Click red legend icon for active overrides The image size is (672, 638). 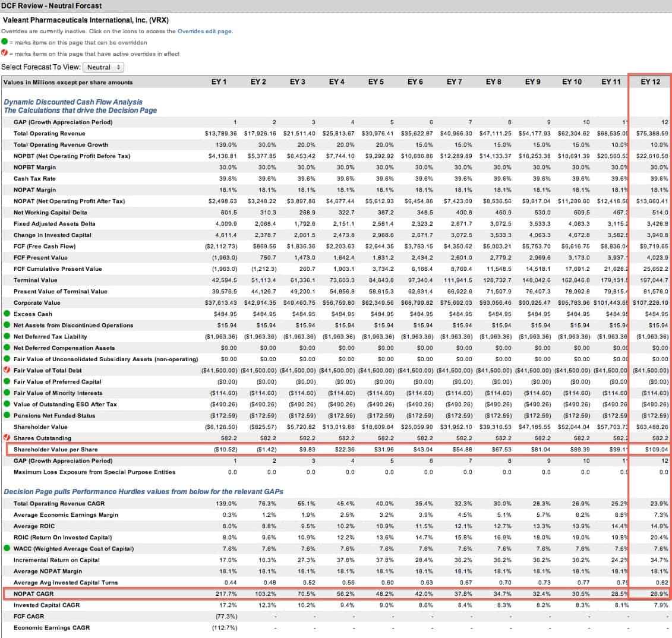click(x=5, y=53)
